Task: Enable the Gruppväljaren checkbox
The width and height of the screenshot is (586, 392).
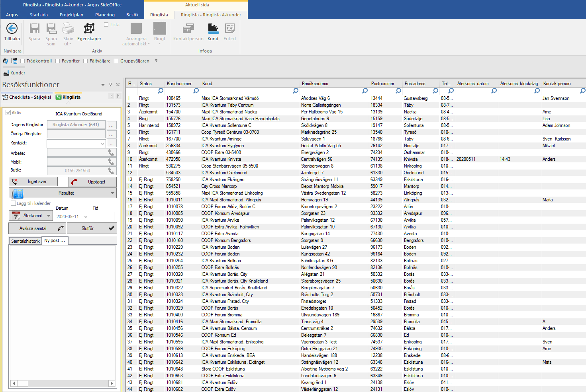Action: coord(116,61)
